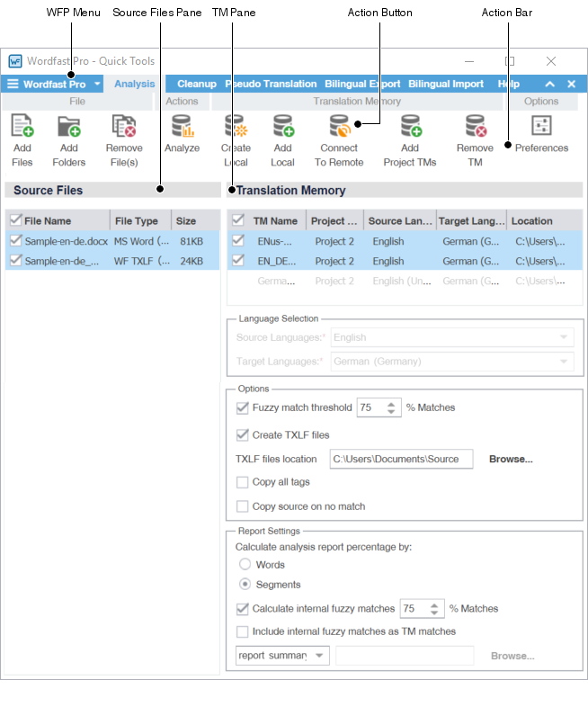
Task: Click the Target Lang... column header
Action: (x=471, y=220)
